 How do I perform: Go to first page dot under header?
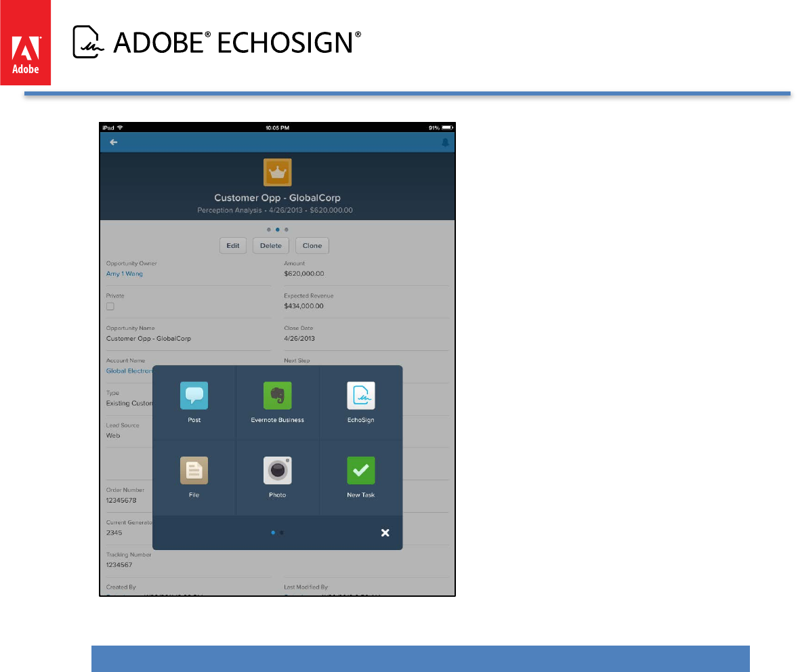click(x=269, y=230)
